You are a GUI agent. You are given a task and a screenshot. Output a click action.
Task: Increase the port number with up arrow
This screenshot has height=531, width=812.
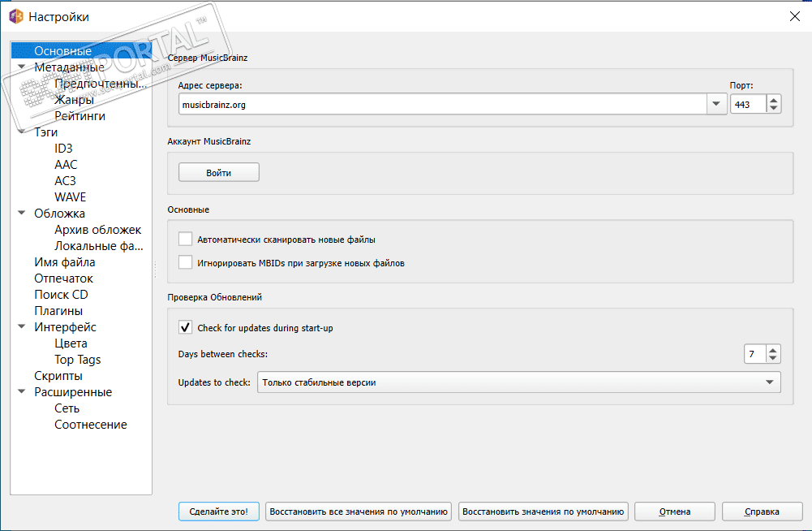(774, 100)
